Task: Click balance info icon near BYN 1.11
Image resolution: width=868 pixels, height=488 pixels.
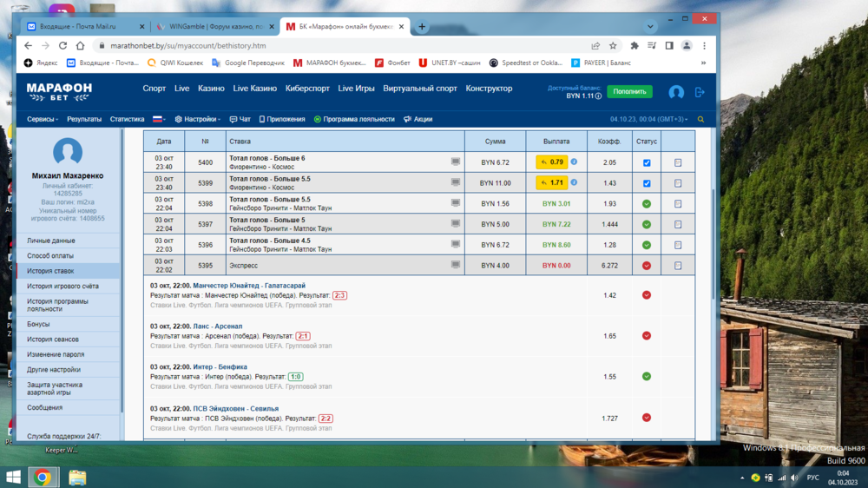Action: click(x=598, y=96)
